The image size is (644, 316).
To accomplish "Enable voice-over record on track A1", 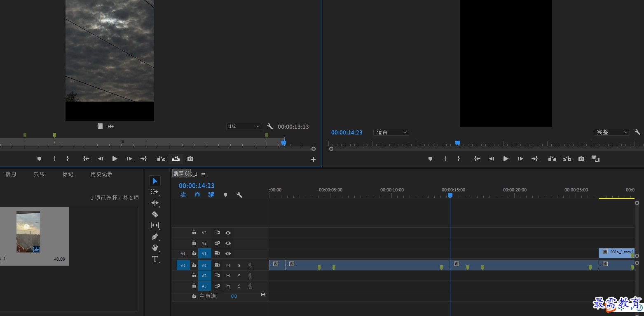I will coord(250,265).
